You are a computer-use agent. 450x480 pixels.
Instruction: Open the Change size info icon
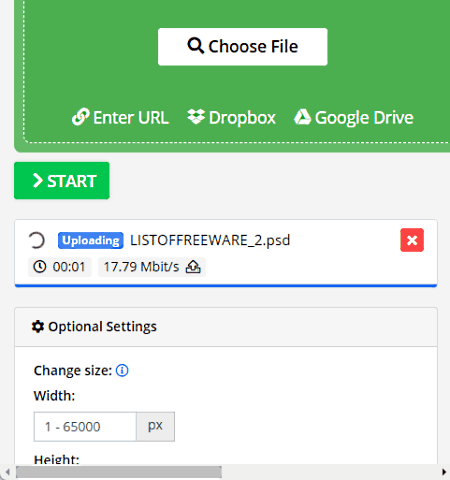122,370
